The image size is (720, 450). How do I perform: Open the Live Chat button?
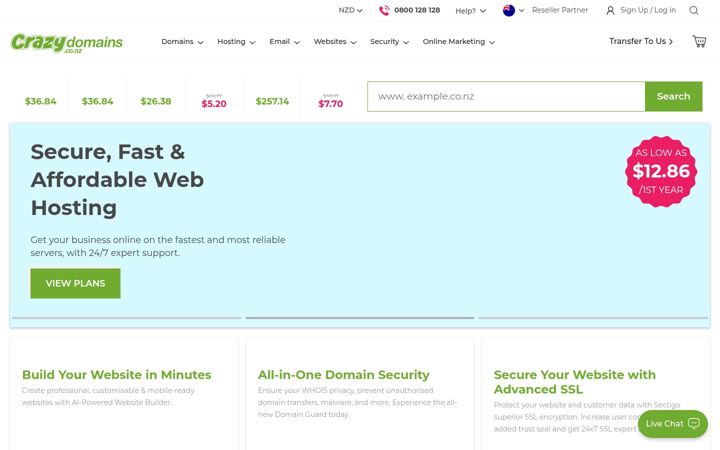pos(673,423)
